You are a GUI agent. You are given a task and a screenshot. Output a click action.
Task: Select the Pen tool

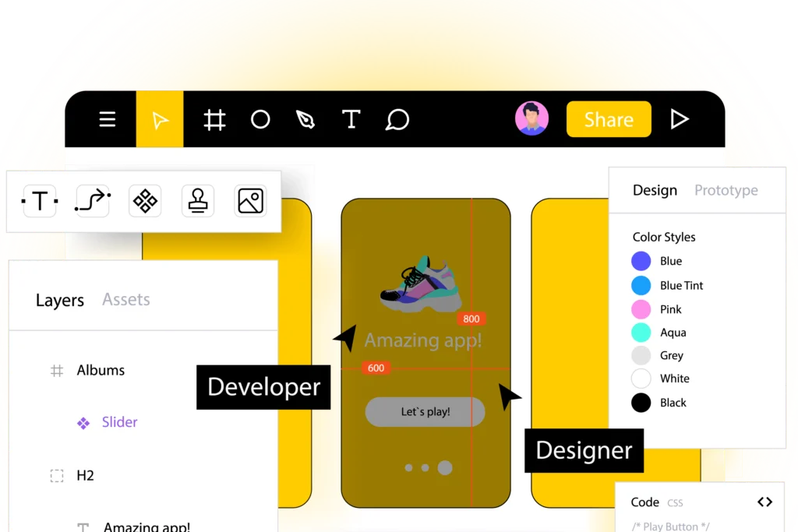click(305, 119)
